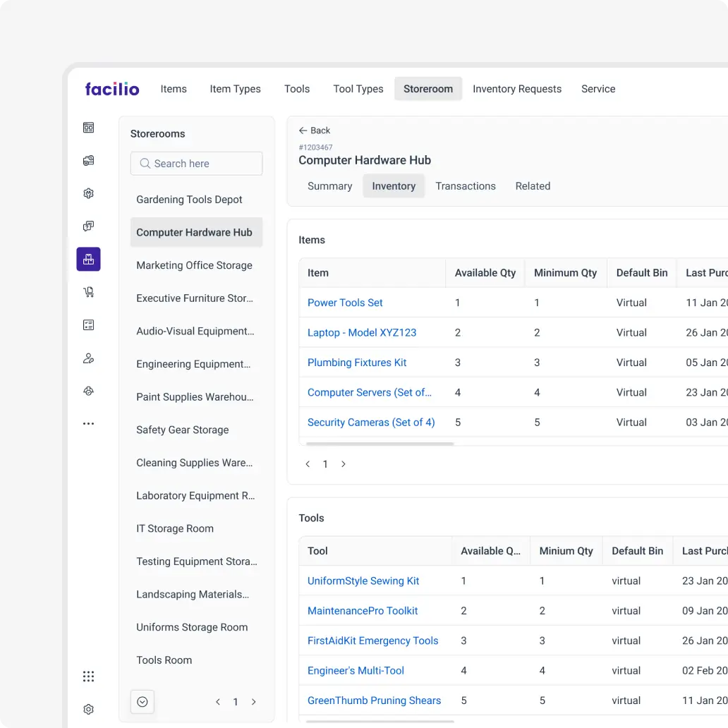
Task: Open the user edit sidebar icon
Action: tap(88, 358)
